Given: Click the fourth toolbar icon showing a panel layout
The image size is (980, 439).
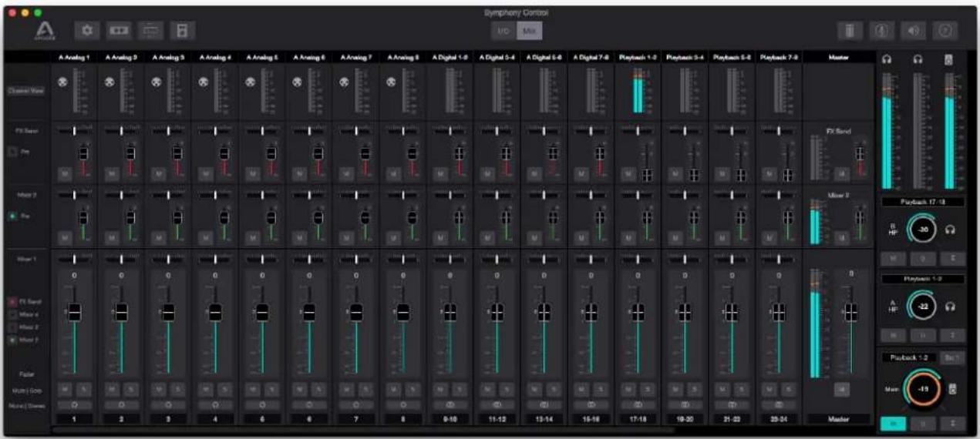Looking at the screenshot, I should [x=183, y=30].
